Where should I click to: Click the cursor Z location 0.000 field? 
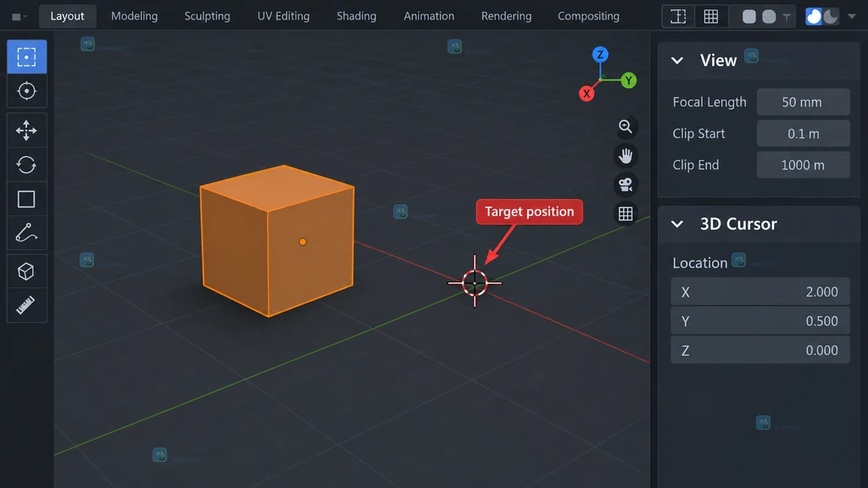pyautogui.click(x=760, y=350)
